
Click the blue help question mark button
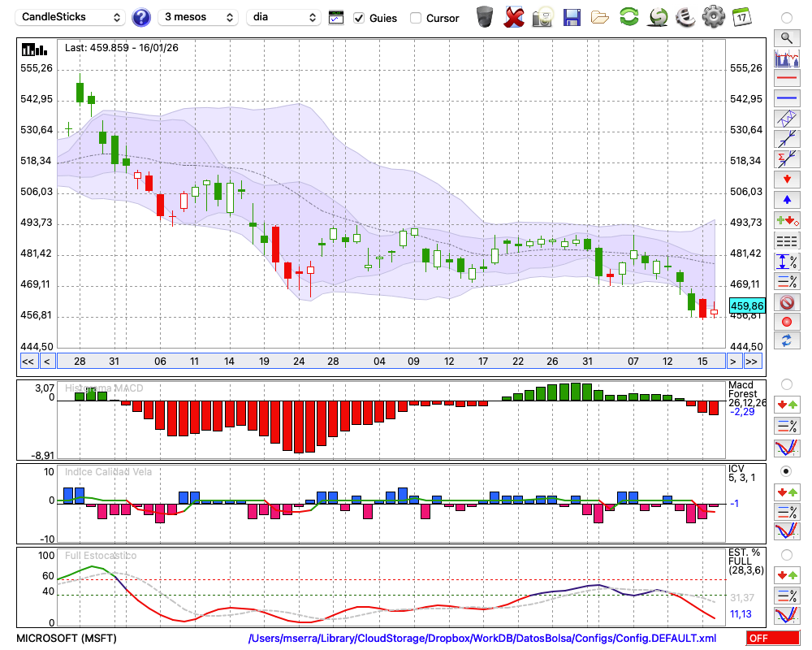click(141, 17)
